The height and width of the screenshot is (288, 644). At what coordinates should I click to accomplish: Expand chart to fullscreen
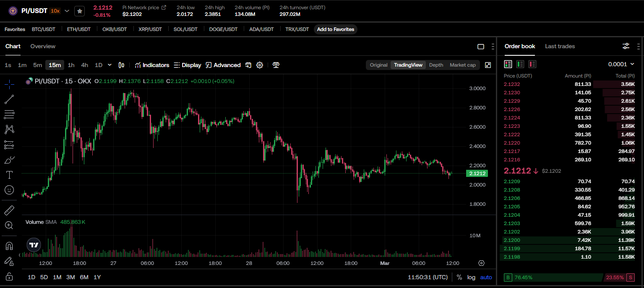pyautogui.click(x=488, y=65)
